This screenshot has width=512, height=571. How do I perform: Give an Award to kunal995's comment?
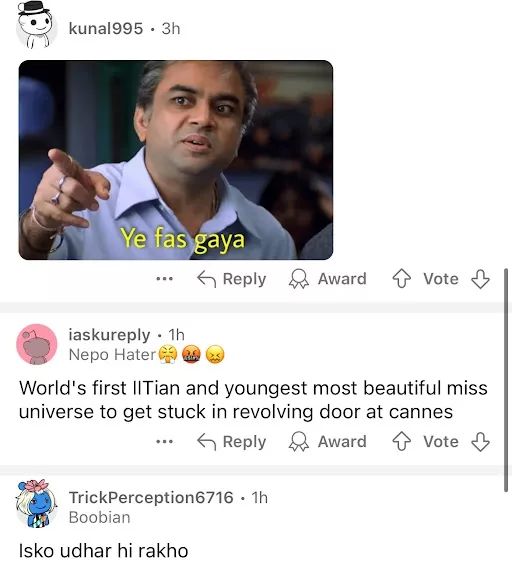[x=328, y=279]
